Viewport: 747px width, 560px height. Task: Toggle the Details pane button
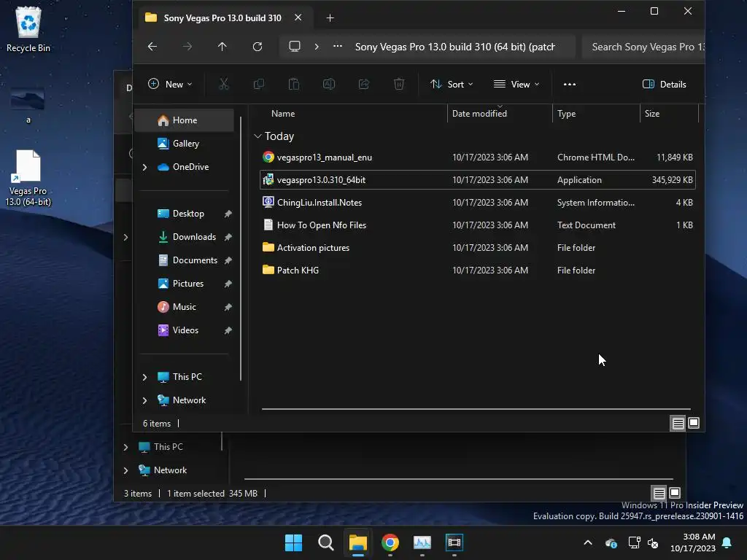pyautogui.click(x=665, y=85)
